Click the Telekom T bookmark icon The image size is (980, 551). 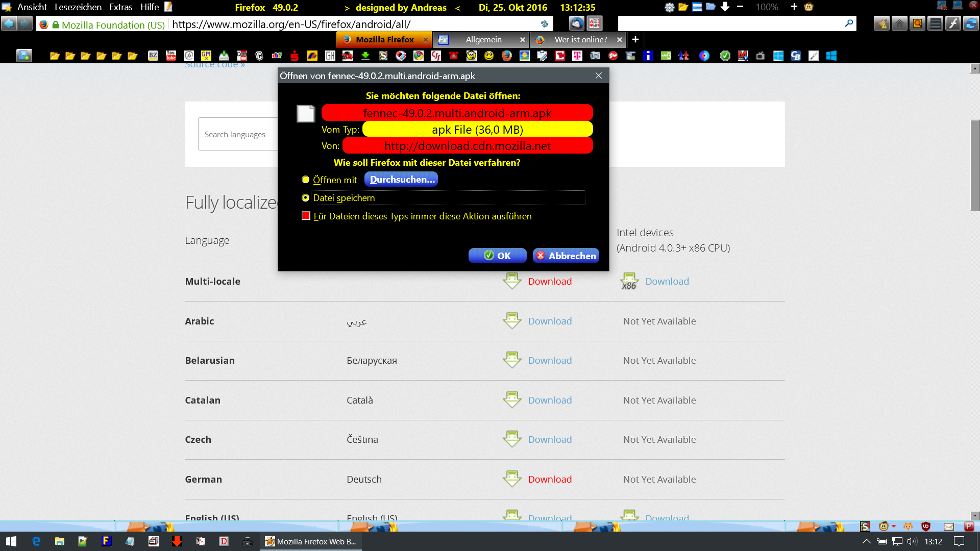pyautogui.click(x=577, y=56)
